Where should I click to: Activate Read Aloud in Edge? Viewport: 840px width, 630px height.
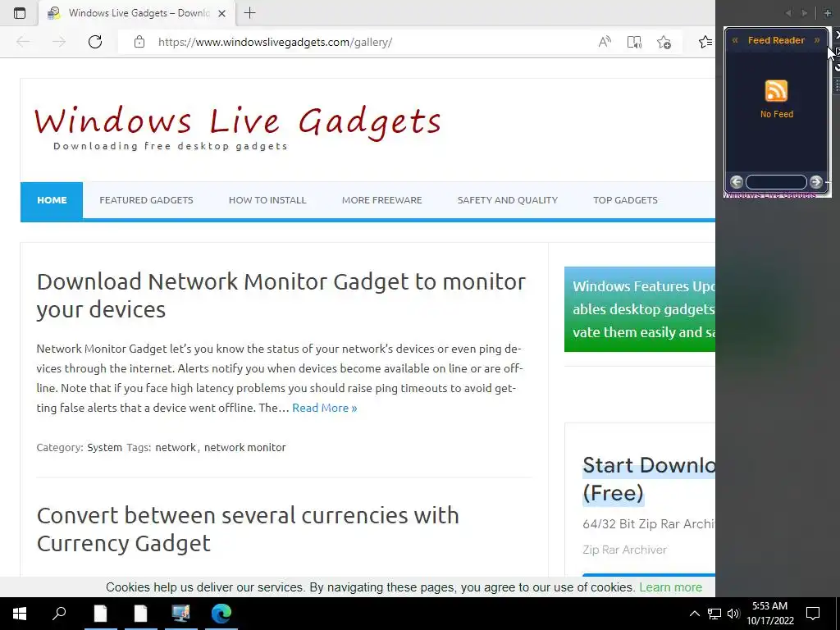tap(605, 42)
